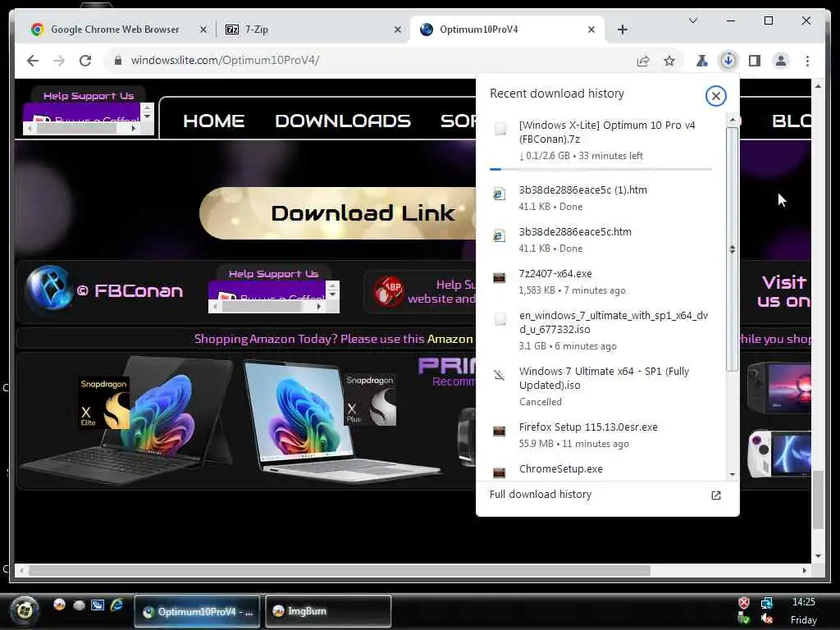Click the taskbar clock showing 14:25
This screenshot has width=840, height=630.
click(x=804, y=602)
